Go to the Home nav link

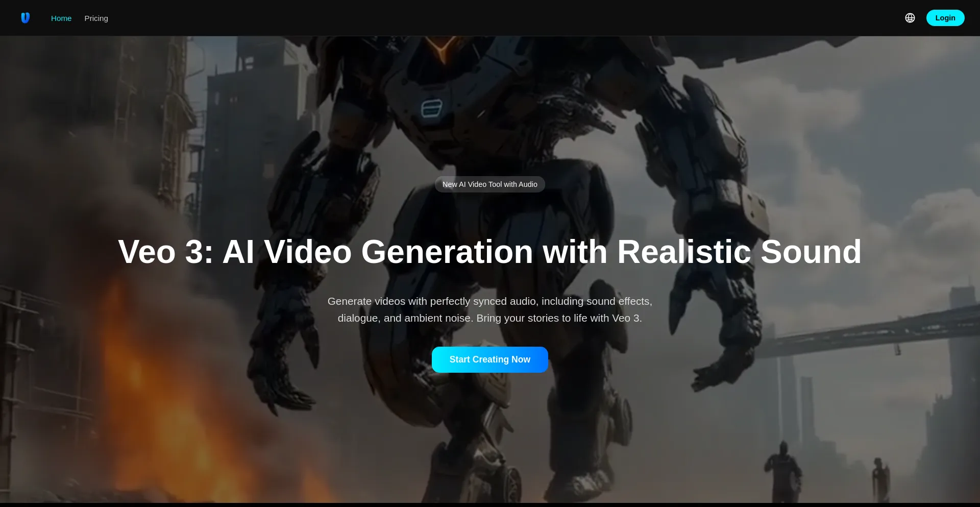coord(61,18)
